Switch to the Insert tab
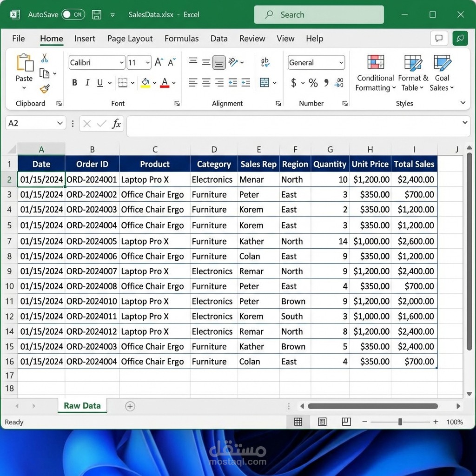 85,39
